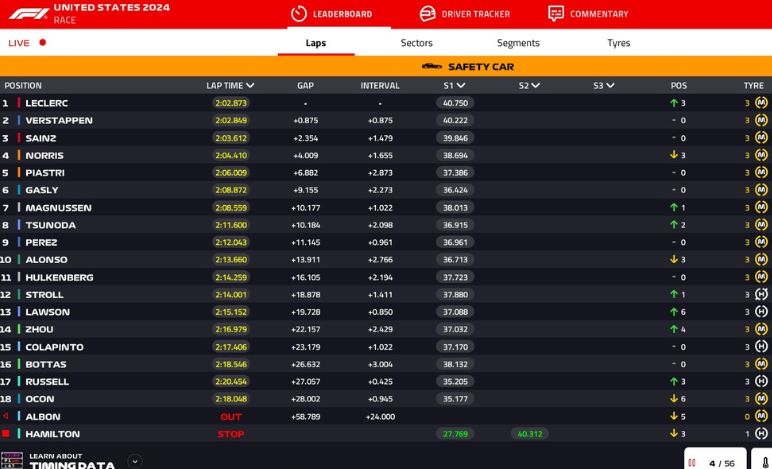Expand the S3 column dropdown
This screenshot has width=772, height=469.
611,86
